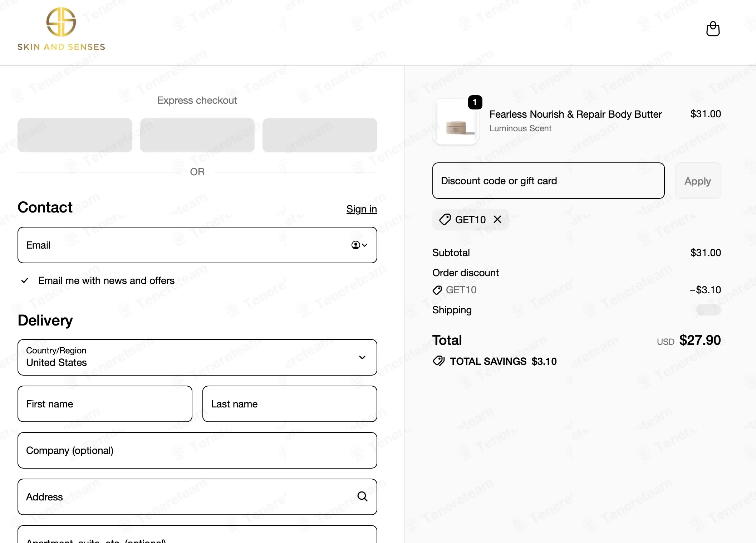
Task: Click into the First name field
Action: click(105, 404)
